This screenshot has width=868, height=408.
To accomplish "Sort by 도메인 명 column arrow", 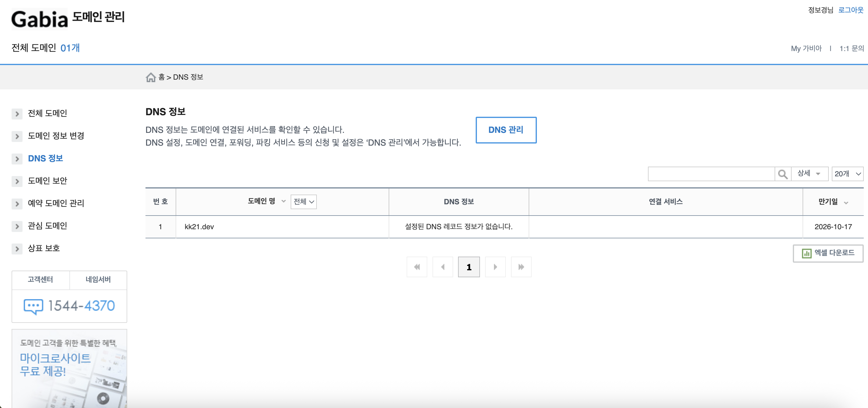I will [x=284, y=201].
